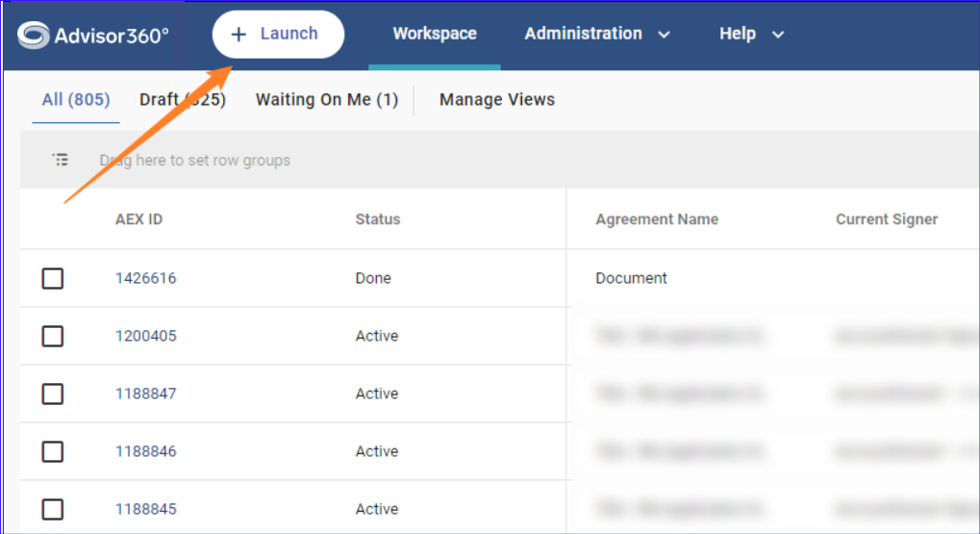Open agreement 1188847 link
The height and width of the screenshot is (534, 980).
145,394
